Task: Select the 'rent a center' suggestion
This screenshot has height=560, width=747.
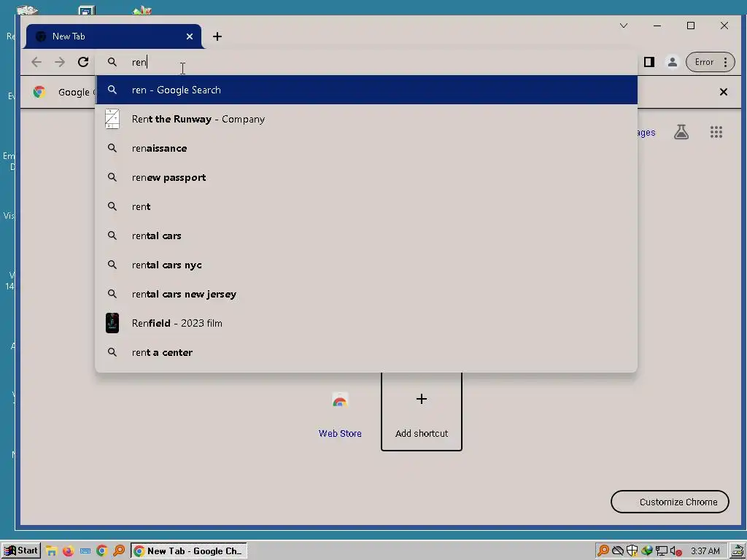Action: click(366, 352)
